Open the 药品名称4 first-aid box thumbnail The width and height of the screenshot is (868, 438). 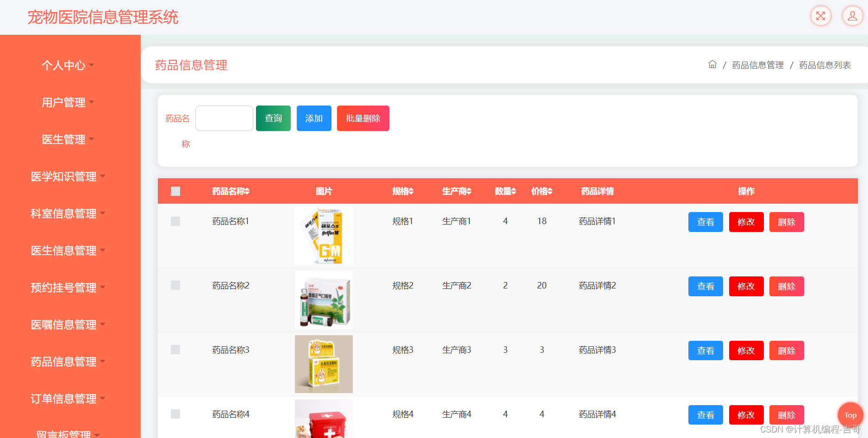[324, 419]
